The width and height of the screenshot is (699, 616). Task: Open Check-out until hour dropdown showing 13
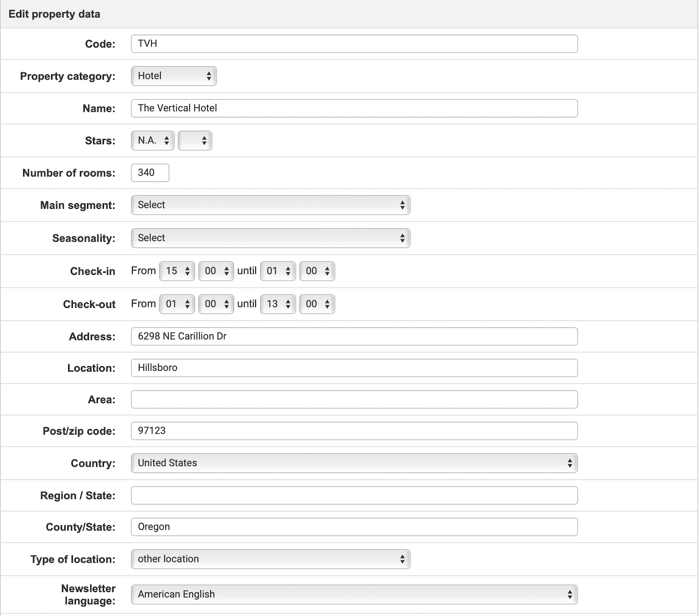click(278, 304)
